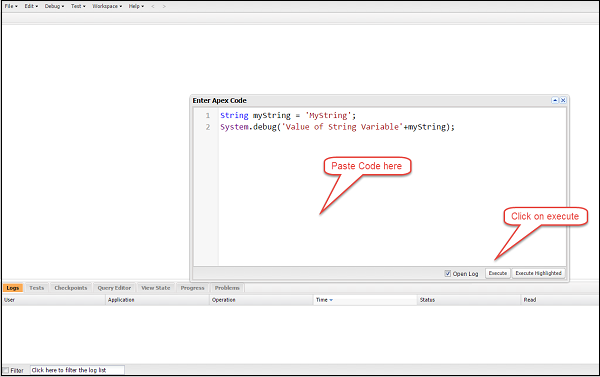This screenshot has width=600, height=377.
Task: Click code line 2 in Apex editor
Action: click(337, 127)
